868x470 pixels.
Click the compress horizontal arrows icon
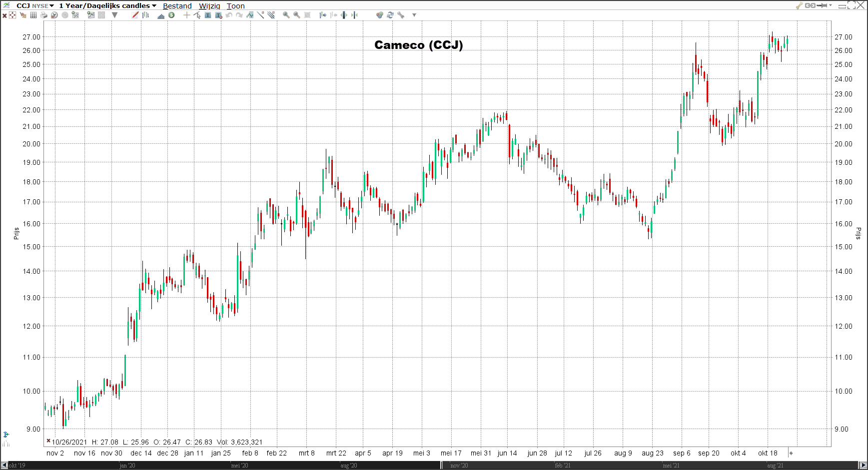click(354, 15)
